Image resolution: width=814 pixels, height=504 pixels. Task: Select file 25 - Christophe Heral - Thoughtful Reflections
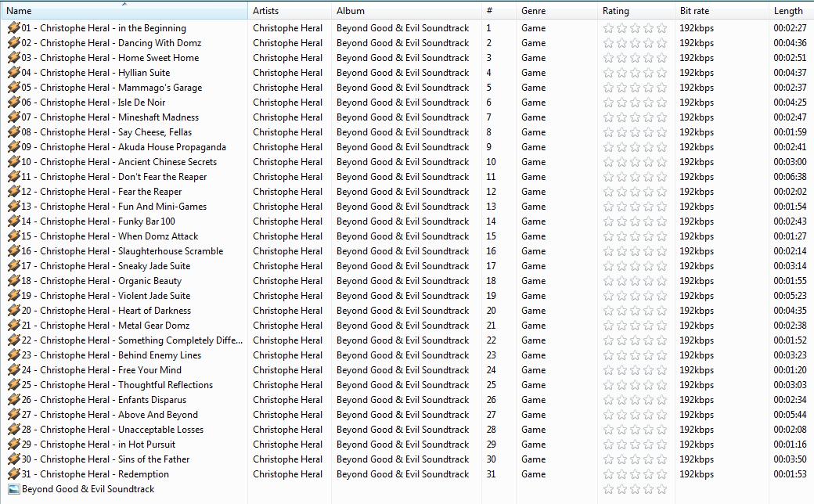(117, 385)
